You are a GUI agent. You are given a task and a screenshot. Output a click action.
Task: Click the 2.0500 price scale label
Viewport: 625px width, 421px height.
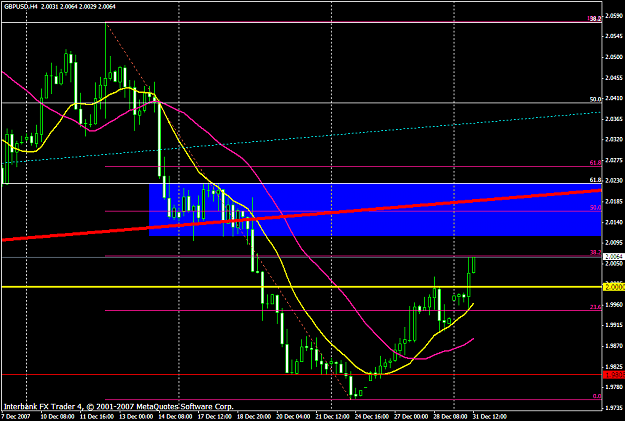(614, 57)
